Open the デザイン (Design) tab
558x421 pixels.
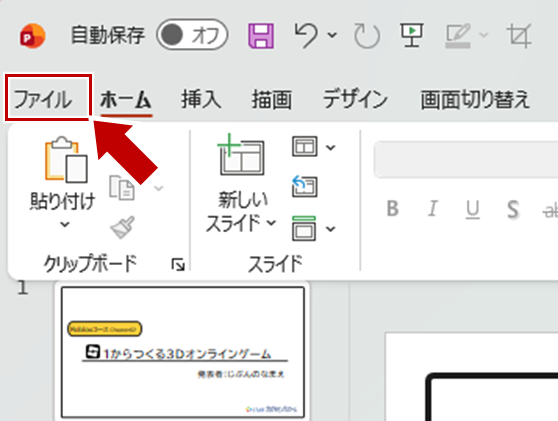[x=355, y=99]
